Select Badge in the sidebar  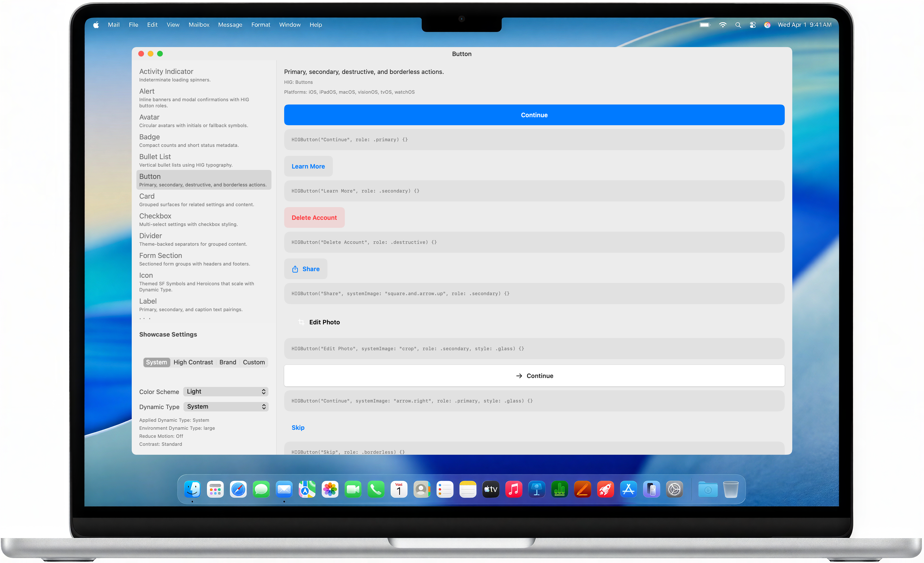[204, 140]
